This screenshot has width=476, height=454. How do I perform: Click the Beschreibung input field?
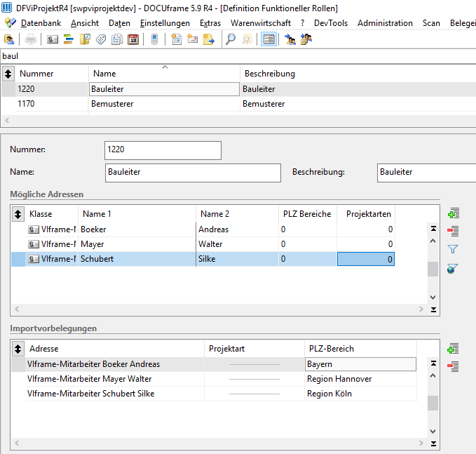[x=426, y=173]
